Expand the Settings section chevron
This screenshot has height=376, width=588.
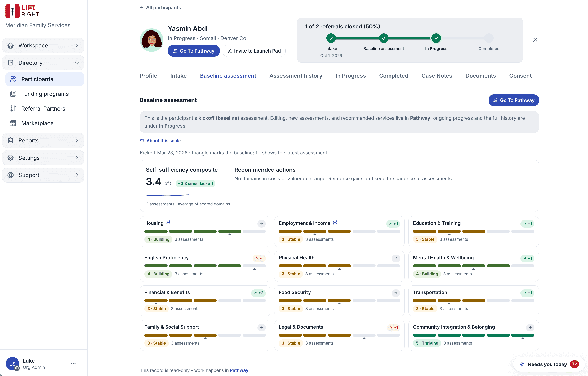pos(77,158)
